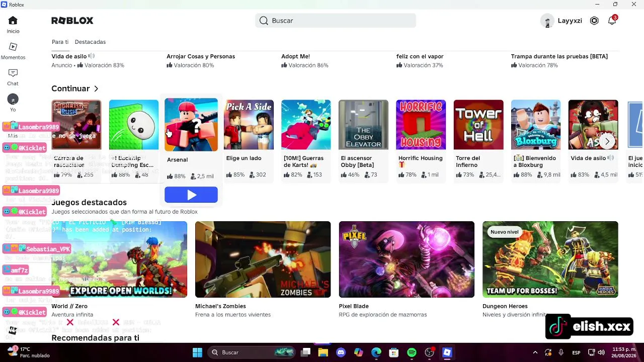The width and height of the screenshot is (644, 362).
Task: Open the taskbar clock and date
Action: coord(623,352)
